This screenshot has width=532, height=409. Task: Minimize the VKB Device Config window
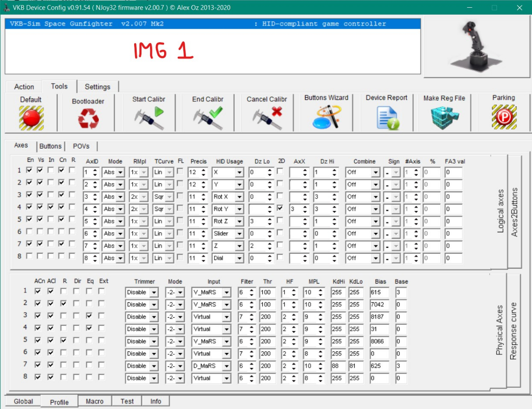470,7
